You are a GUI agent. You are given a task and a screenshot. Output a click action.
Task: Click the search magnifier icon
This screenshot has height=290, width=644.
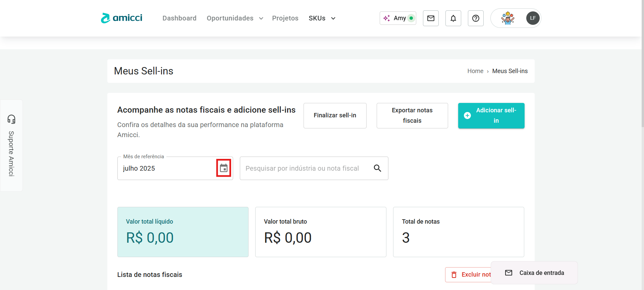tap(377, 168)
